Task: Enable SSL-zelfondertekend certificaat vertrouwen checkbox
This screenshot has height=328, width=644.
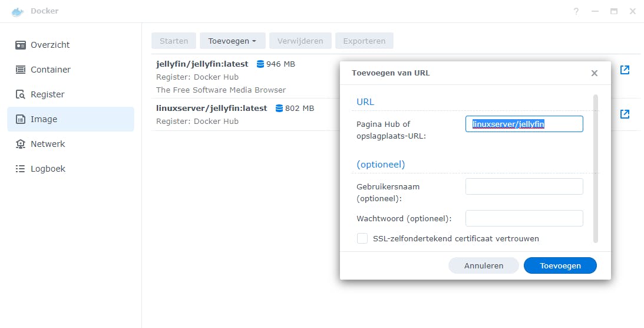Action: pyautogui.click(x=362, y=238)
